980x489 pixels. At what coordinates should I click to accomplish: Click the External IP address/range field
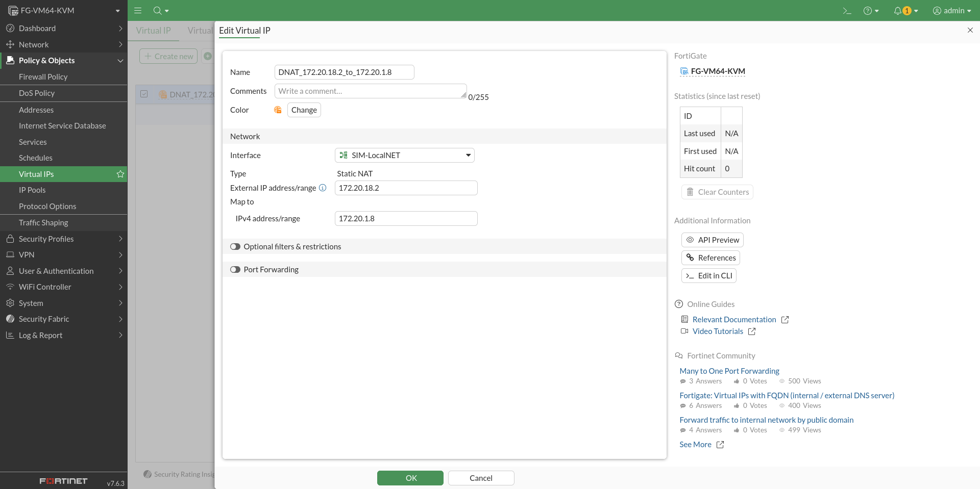coord(406,188)
